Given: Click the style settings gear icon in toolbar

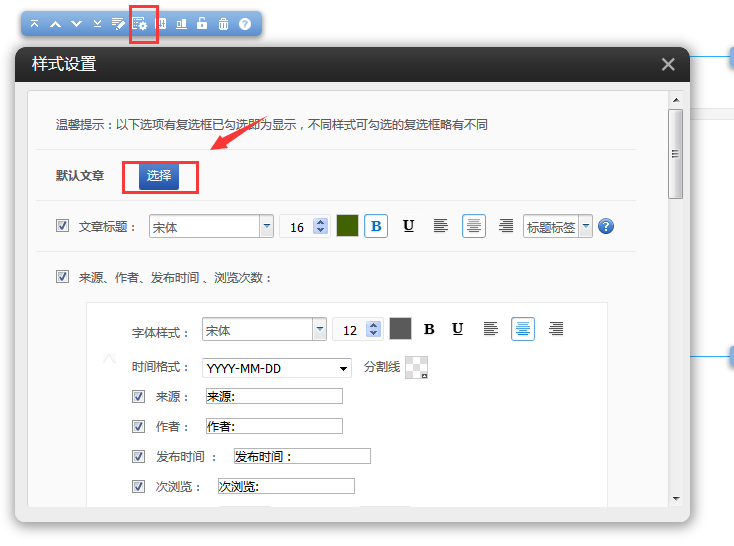Looking at the screenshot, I should pos(140,23).
